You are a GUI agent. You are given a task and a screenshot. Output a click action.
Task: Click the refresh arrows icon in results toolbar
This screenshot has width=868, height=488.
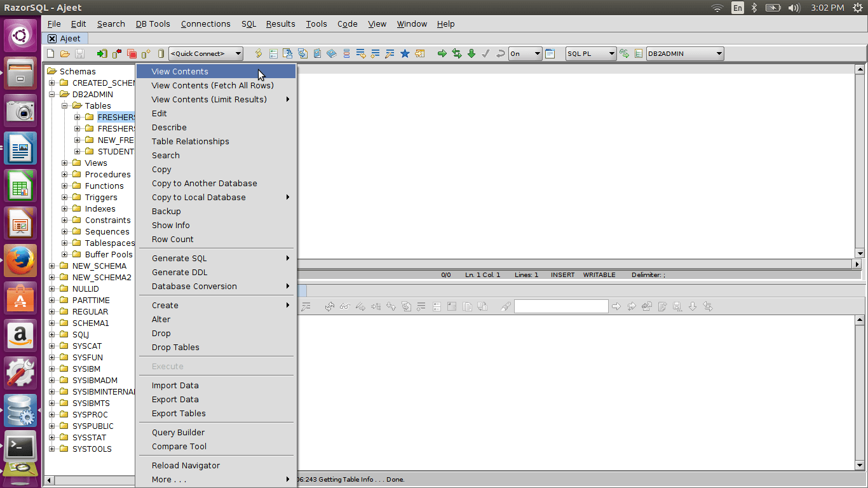click(329, 306)
